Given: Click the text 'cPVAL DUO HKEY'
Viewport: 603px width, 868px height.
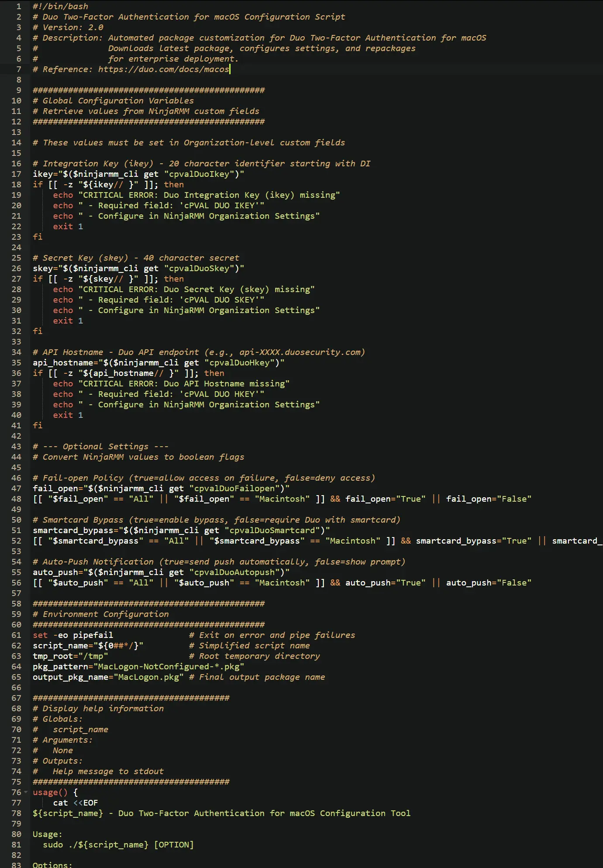Looking at the screenshot, I should (x=219, y=394).
